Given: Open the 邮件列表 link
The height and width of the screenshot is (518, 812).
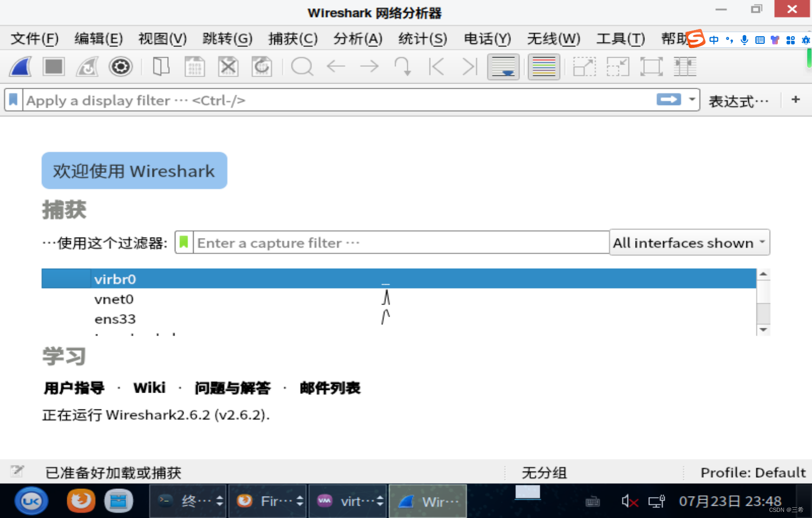Looking at the screenshot, I should pyautogui.click(x=330, y=388).
